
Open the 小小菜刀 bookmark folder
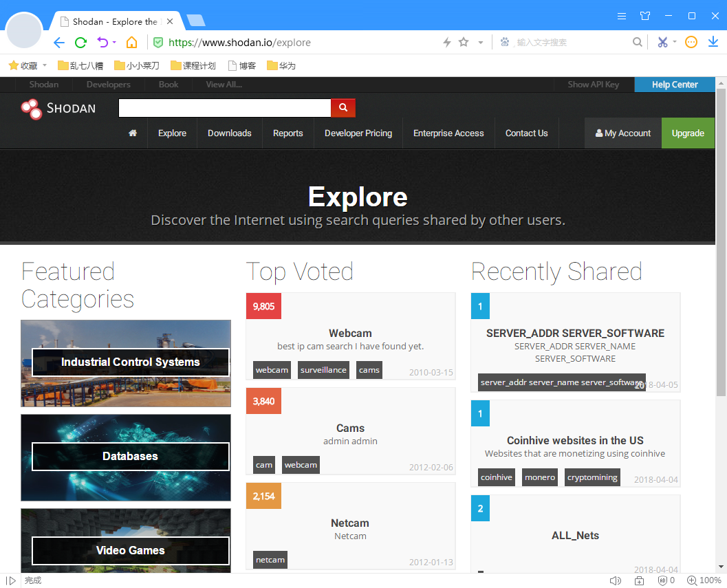137,66
